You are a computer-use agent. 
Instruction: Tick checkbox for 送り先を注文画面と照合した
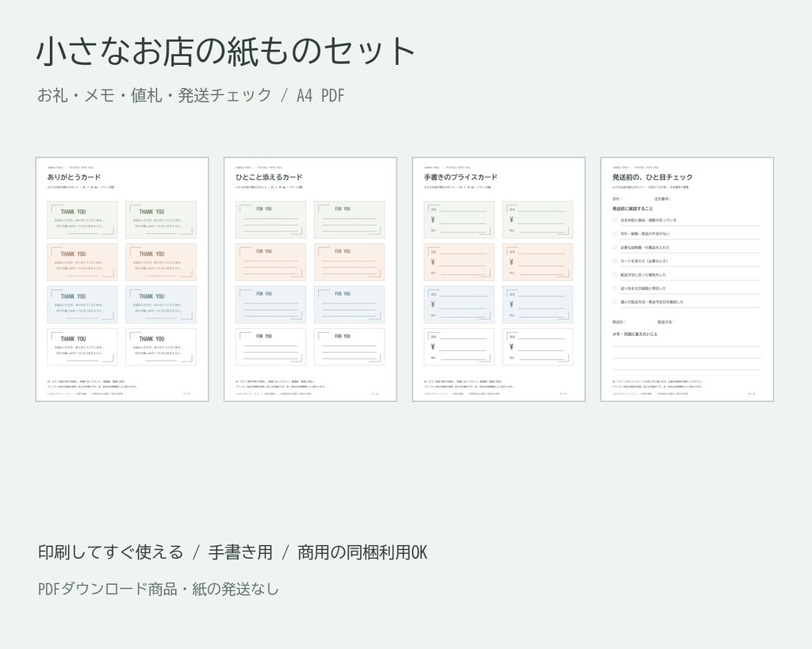click(615, 288)
